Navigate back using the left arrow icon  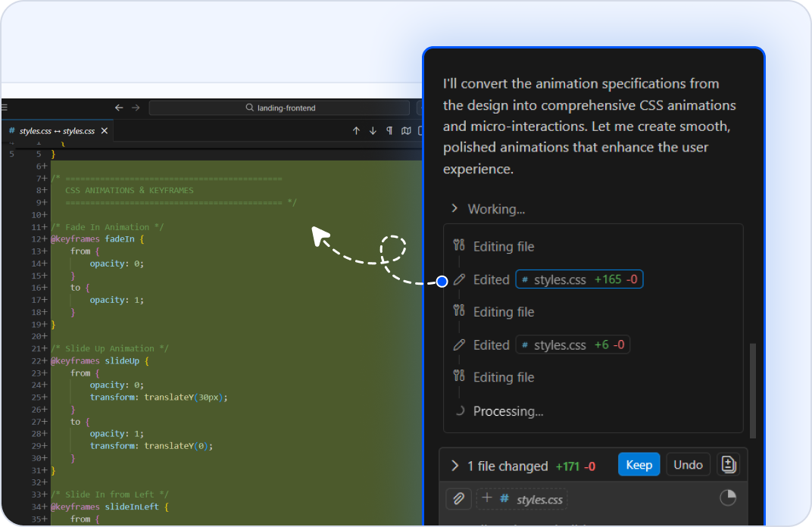pos(118,108)
